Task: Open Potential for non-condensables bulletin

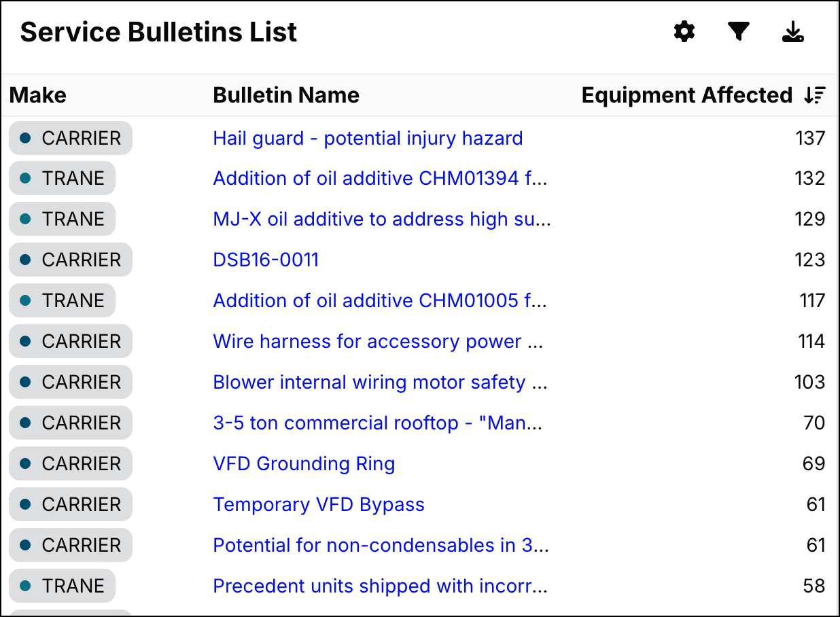Action: [x=381, y=545]
